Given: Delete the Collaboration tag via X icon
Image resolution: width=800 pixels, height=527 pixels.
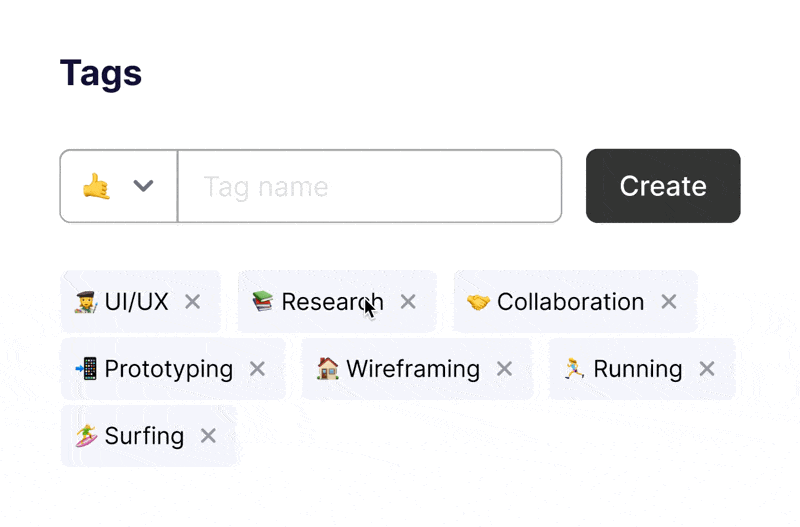Looking at the screenshot, I should point(669,302).
